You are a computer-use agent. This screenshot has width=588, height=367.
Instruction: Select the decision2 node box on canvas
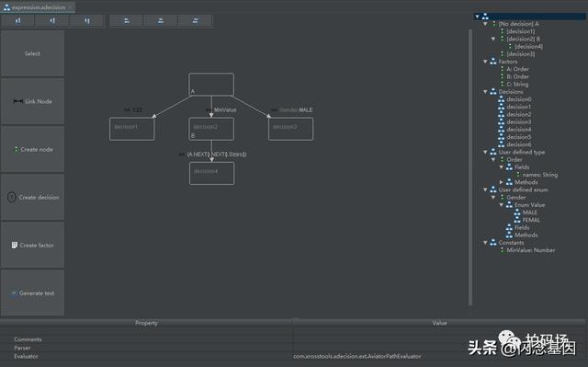211,129
